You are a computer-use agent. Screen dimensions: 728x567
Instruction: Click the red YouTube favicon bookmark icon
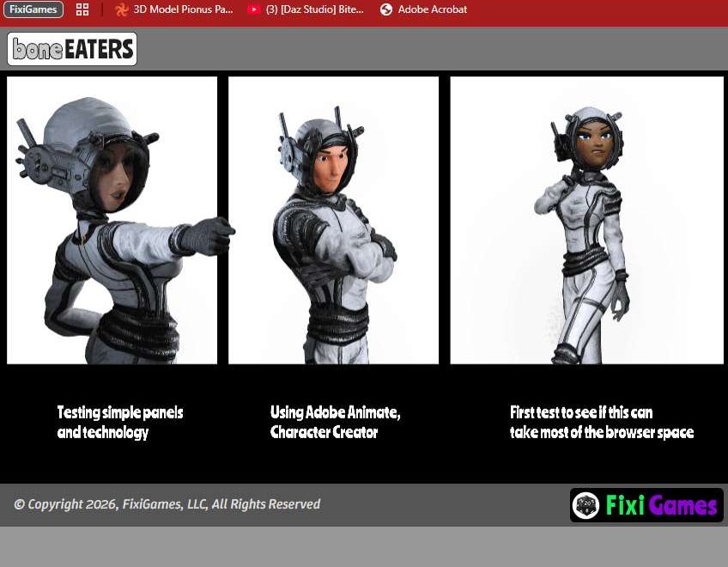click(253, 9)
